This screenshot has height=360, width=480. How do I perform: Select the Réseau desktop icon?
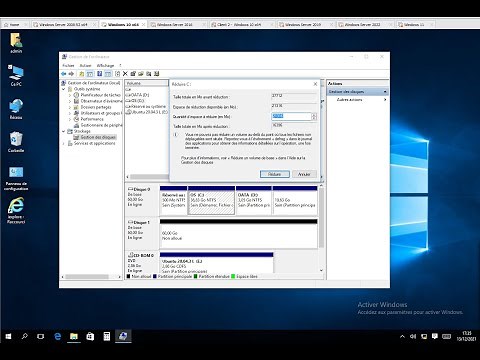(16, 109)
